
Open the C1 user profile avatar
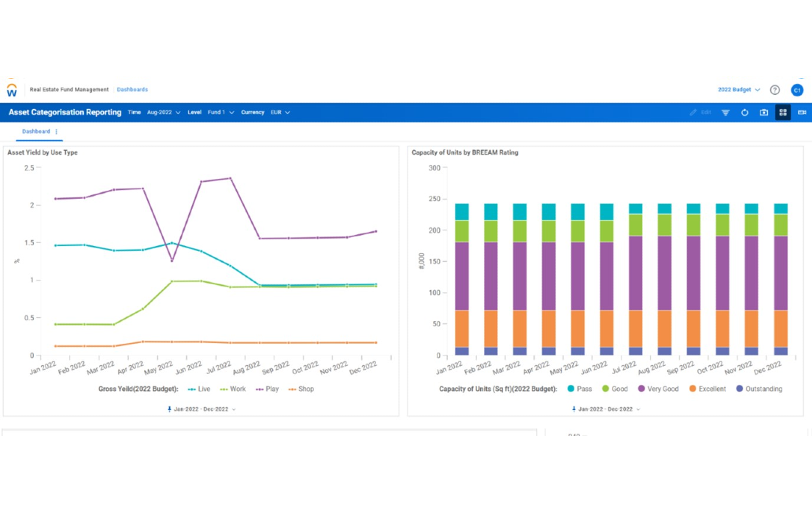tap(797, 90)
